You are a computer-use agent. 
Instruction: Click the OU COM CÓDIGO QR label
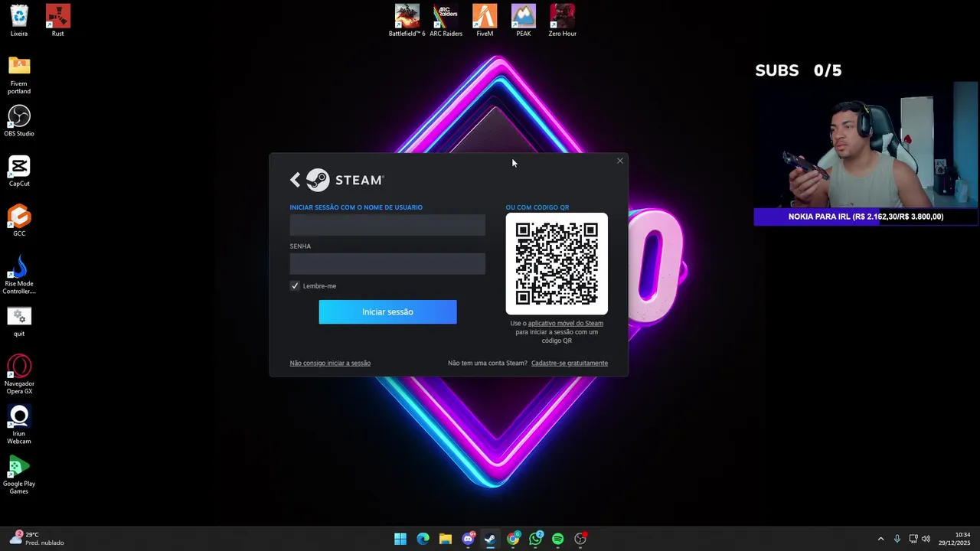click(x=537, y=207)
